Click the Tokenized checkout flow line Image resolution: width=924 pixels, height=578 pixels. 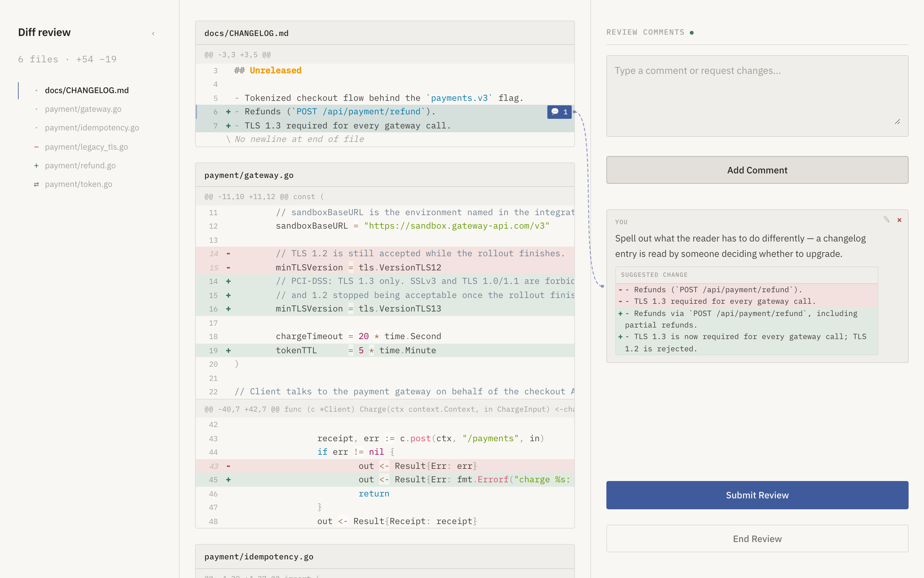point(385,98)
